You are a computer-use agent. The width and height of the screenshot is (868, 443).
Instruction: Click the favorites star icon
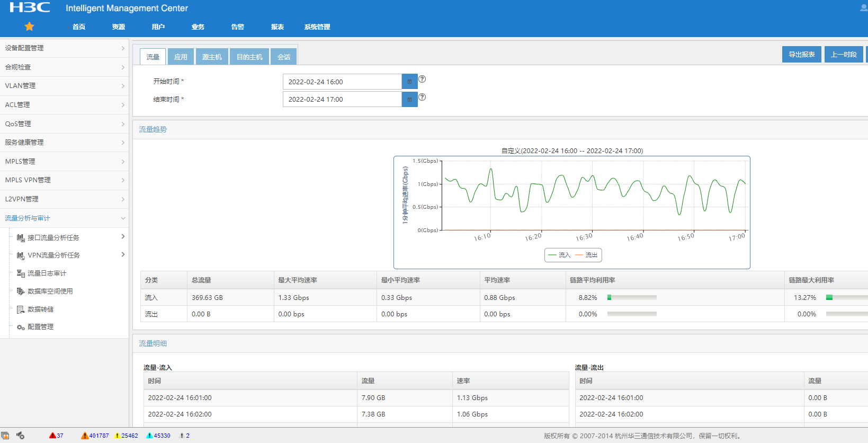pos(29,26)
